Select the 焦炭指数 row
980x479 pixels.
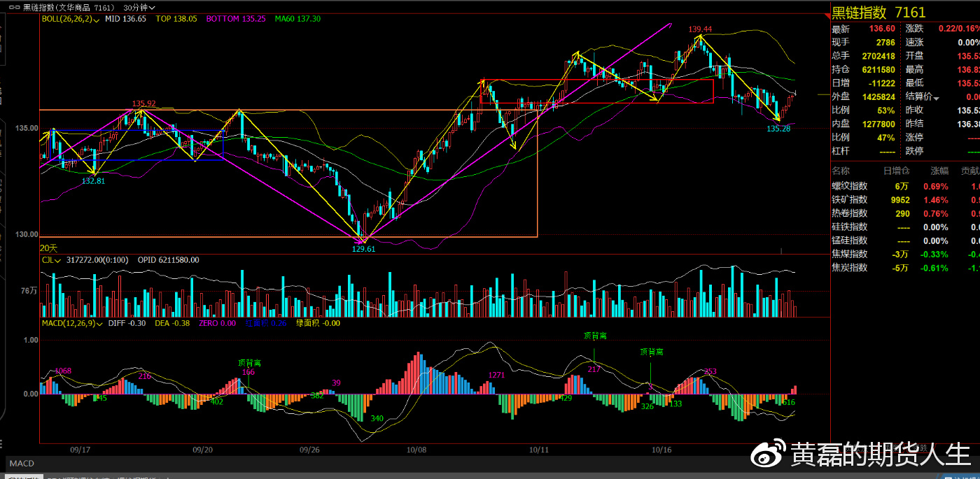tap(905, 267)
